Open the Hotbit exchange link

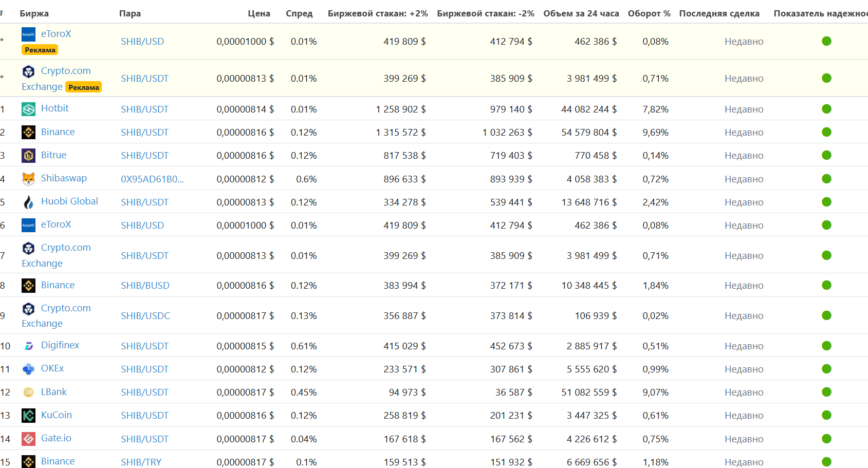click(54, 108)
